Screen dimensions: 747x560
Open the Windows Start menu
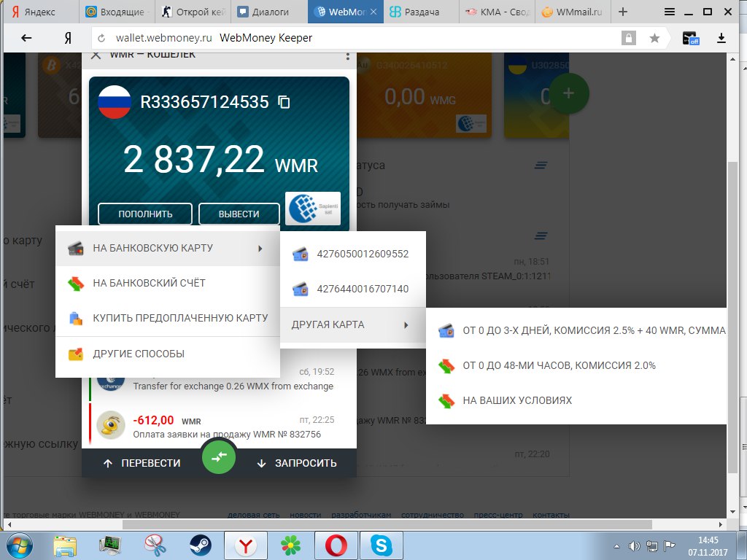tap(20, 545)
